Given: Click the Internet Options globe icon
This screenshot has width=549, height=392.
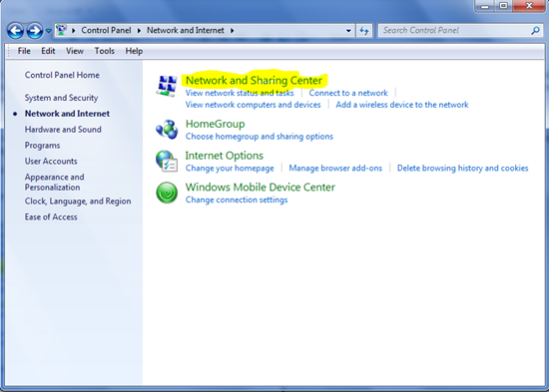Looking at the screenshot, I should coord(167,161).
